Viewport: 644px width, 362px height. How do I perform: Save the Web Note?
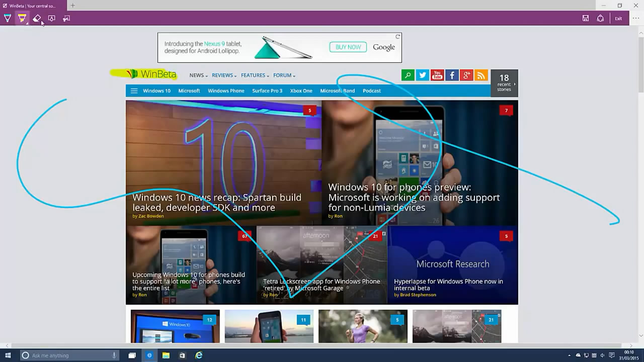click(585, 18)
